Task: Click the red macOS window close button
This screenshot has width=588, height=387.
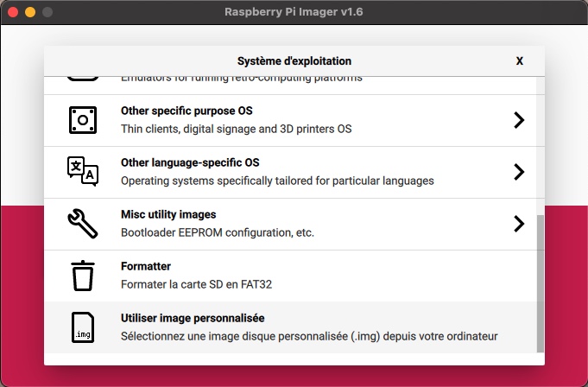Action: click(13, 12)
